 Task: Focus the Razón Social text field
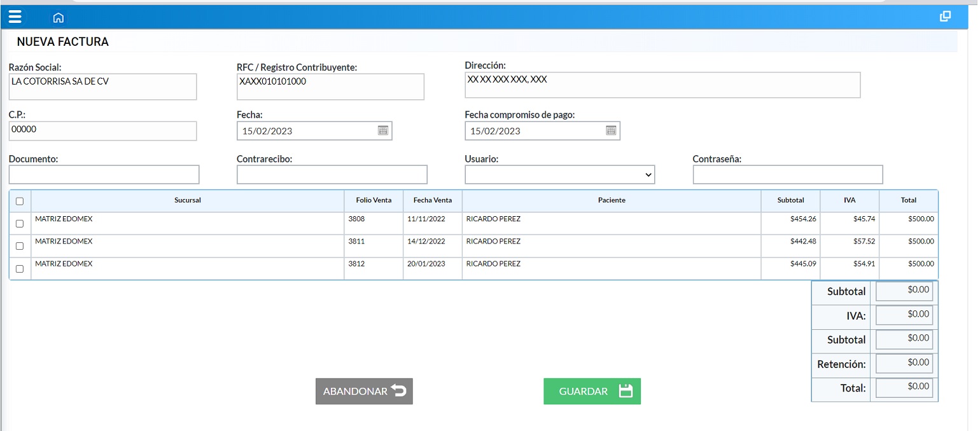point(102,86)
